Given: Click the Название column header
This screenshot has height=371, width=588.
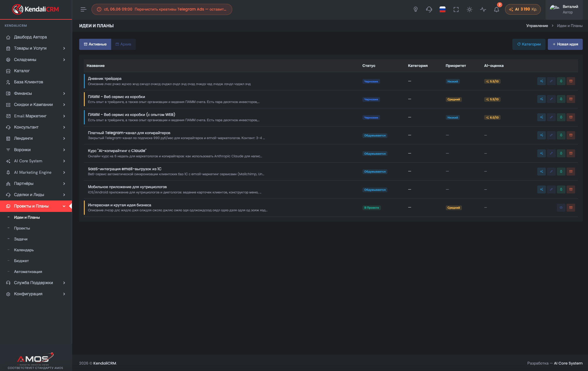Looking at the screenshot, I should (x=96, y=66).
